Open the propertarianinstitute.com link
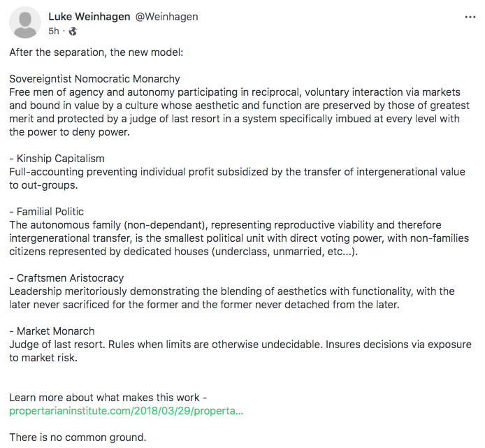 (x=126, y=411)
